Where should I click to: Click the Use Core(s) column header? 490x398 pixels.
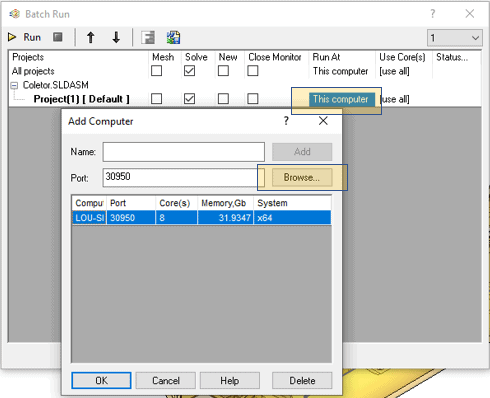point(402,57)
